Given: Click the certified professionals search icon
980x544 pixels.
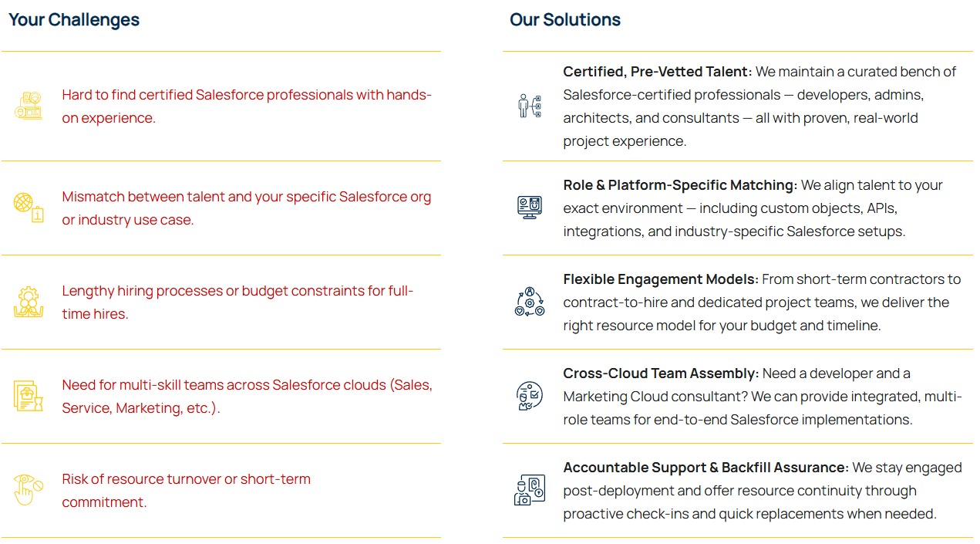Looking at the screenshot, I should (x=29, y=106).
